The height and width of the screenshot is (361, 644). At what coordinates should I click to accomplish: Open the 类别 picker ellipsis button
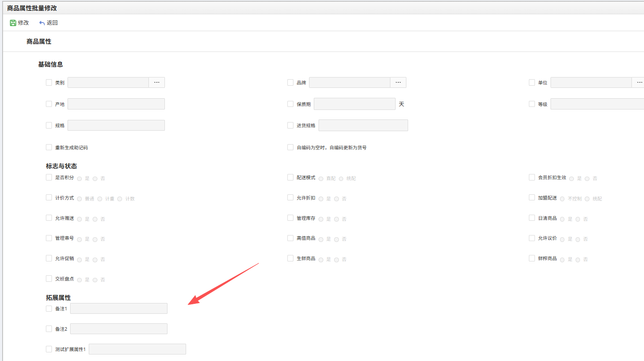[157, 82]
